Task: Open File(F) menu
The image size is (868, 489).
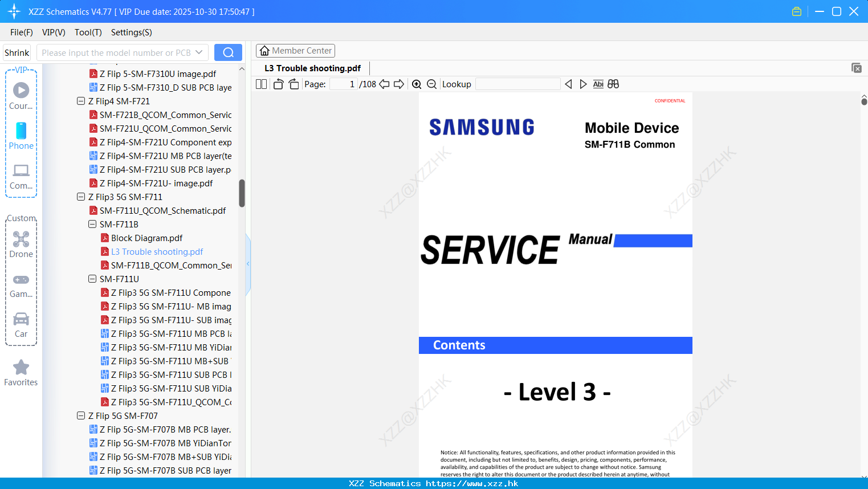Action: (x=22, y=32)
